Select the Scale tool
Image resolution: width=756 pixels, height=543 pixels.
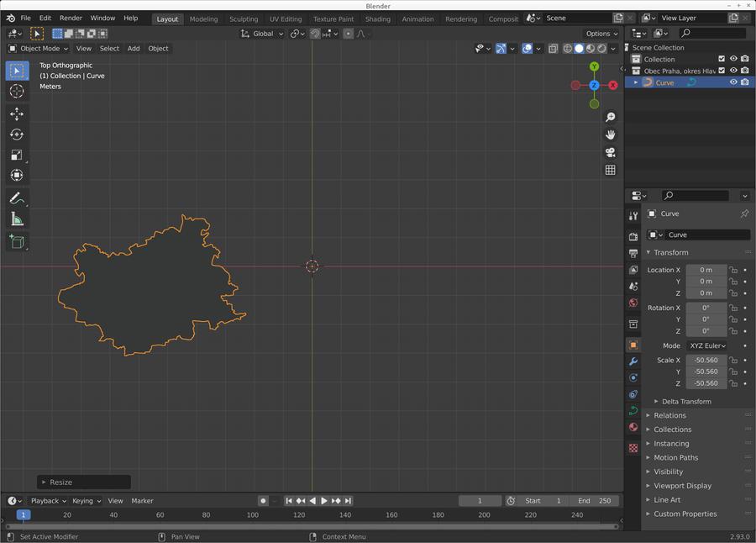(17, 155)
